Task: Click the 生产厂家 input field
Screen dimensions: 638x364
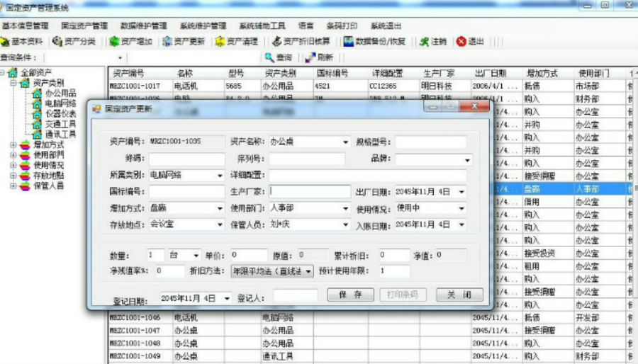Action: [x=310, y=191]
